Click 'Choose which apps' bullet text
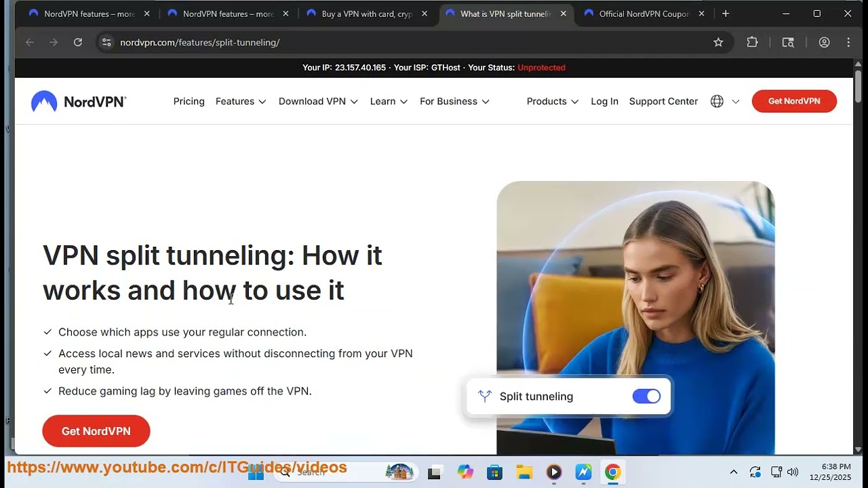 (x=182, y=332)
